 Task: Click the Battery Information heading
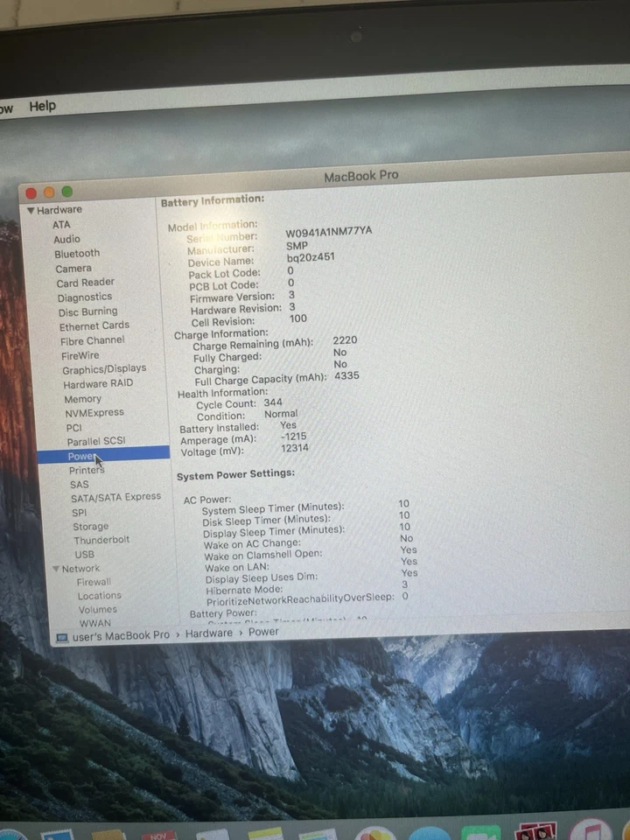(x=213, y=201)
